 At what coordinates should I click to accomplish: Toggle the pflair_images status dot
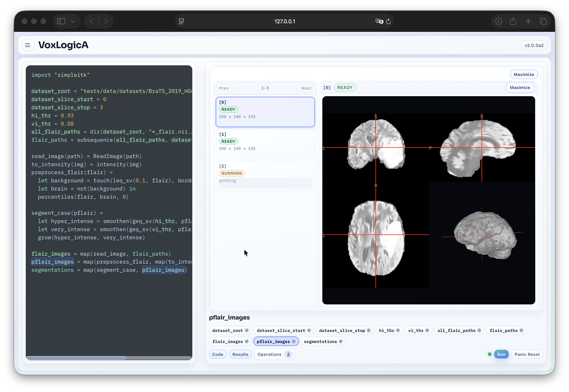[294, 341]
